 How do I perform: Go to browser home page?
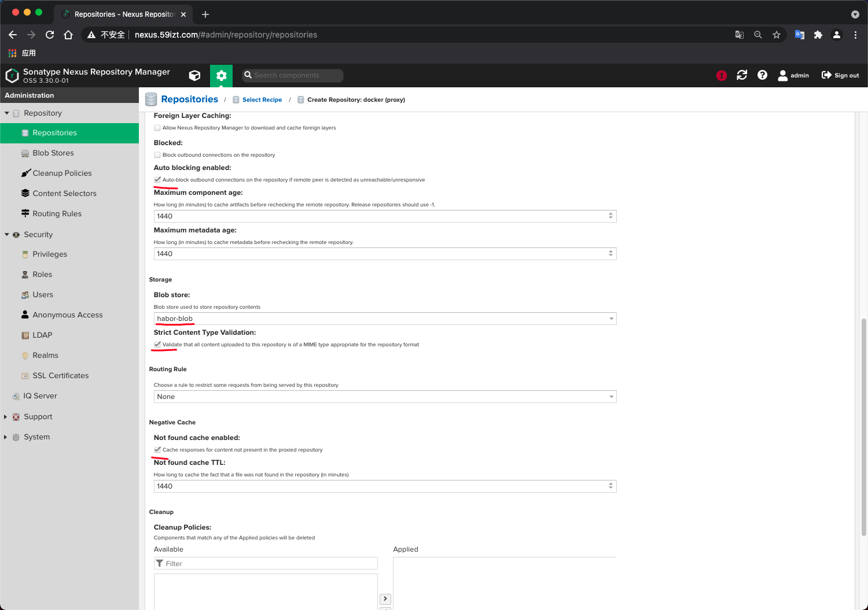click(68, 35)
